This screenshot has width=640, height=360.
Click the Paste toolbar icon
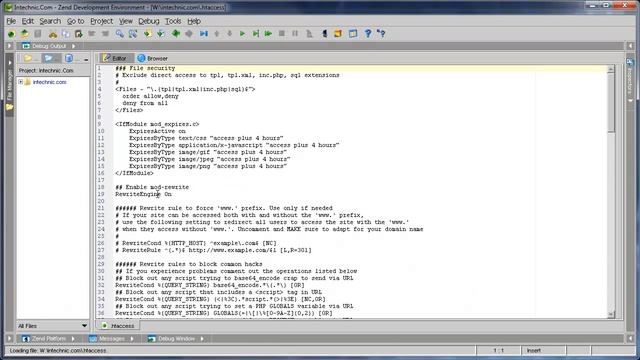pyautogui.click(x=78, y=34)
